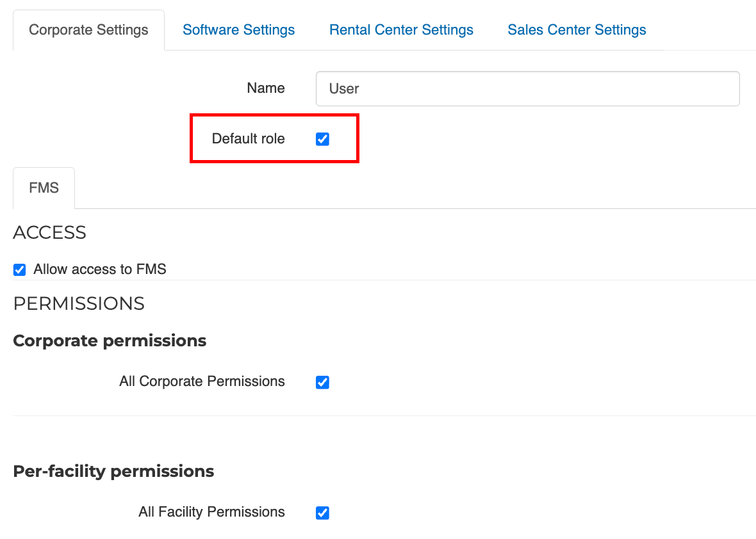Click the Default role label text
This screenshot has height=539, width=756.
248,139
